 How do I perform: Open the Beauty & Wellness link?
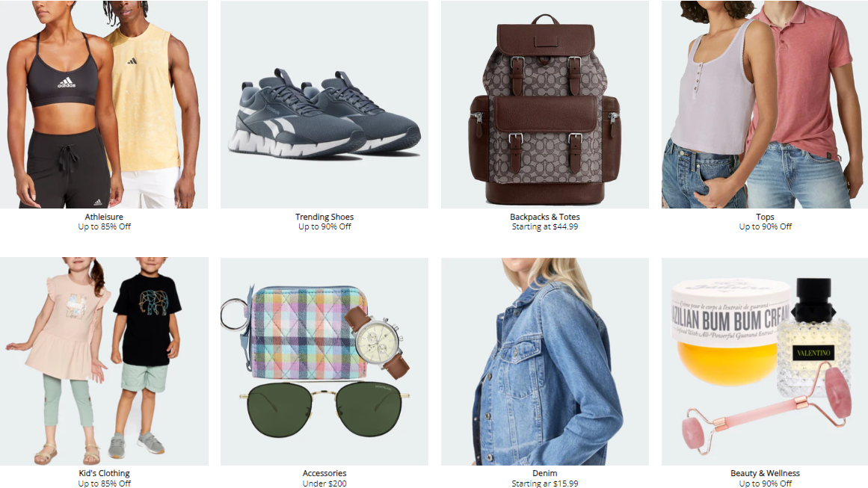[765, 473]
